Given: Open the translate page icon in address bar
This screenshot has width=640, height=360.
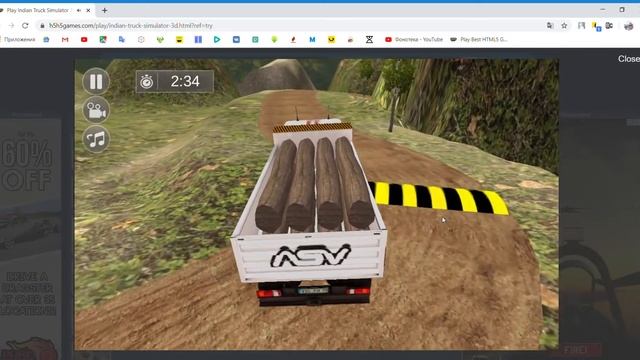Looking at the screenshot, I should click(550, 25).
